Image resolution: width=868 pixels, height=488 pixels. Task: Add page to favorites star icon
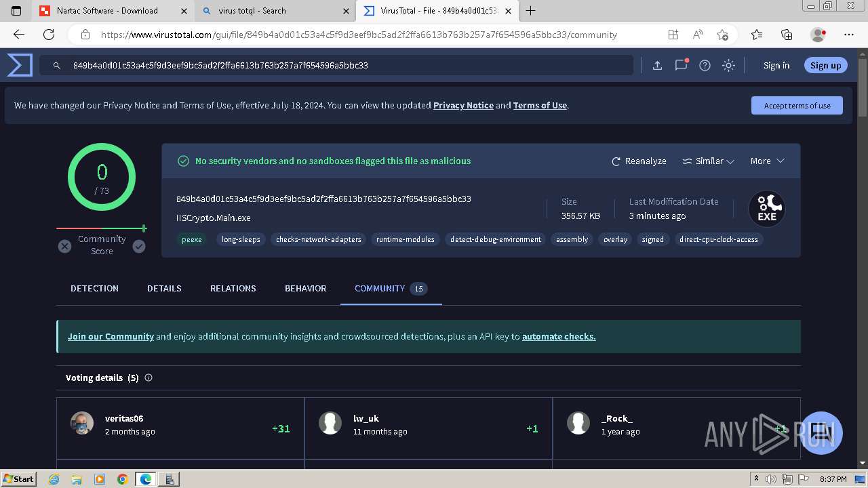(x=722, y=35)
